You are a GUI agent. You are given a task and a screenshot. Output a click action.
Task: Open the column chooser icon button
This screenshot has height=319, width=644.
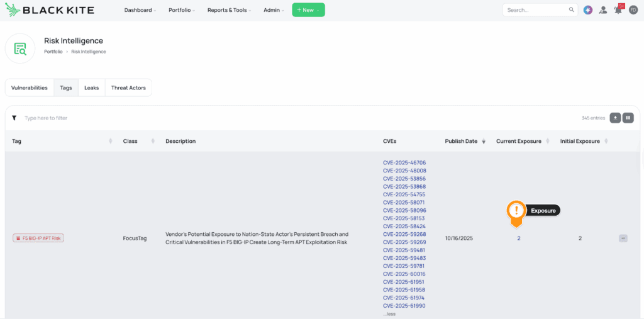(x=628, y=118)
